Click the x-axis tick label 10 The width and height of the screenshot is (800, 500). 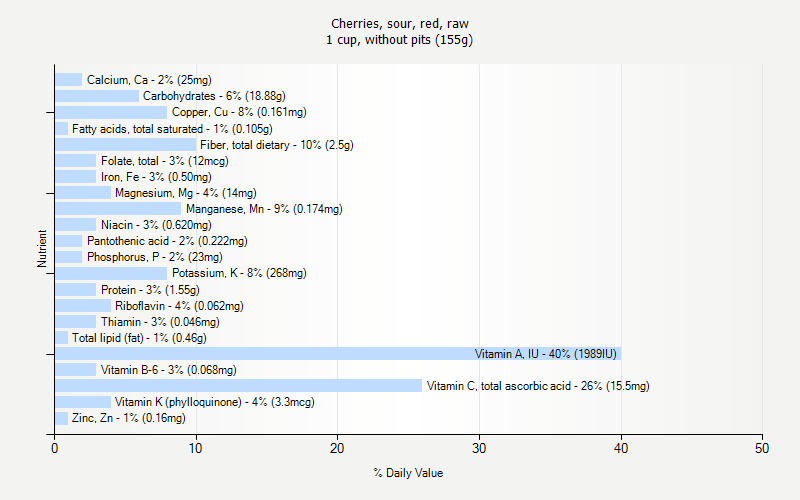tap(196, 448)
